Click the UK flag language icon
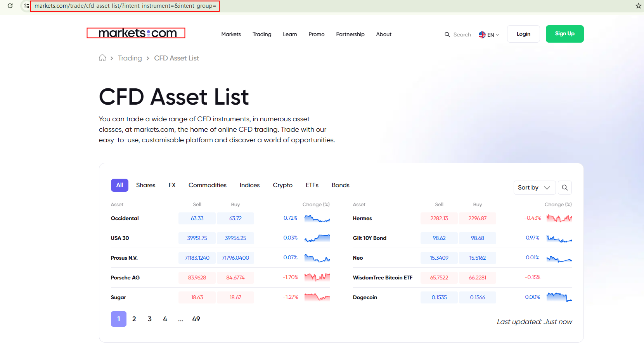The width and height of the screenshot is (644, 343). tap(482, 34)
